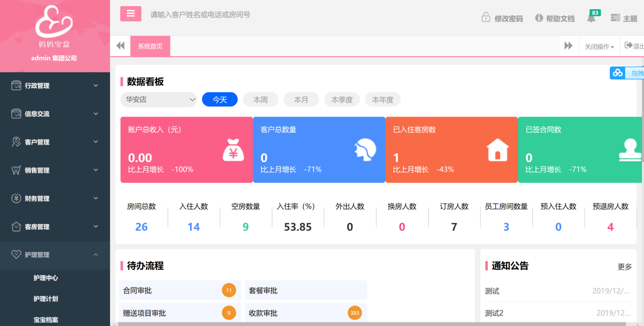Image resolution: width=644 pixels, height=326 pixels.
Task: Click the 销售管理 cart icon
Action: tap(16, 170)
